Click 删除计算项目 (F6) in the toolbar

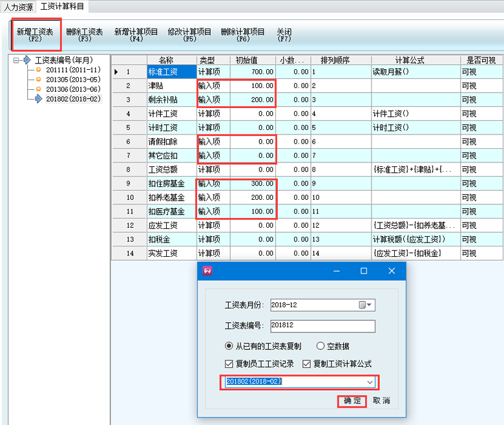pos(242,34)
